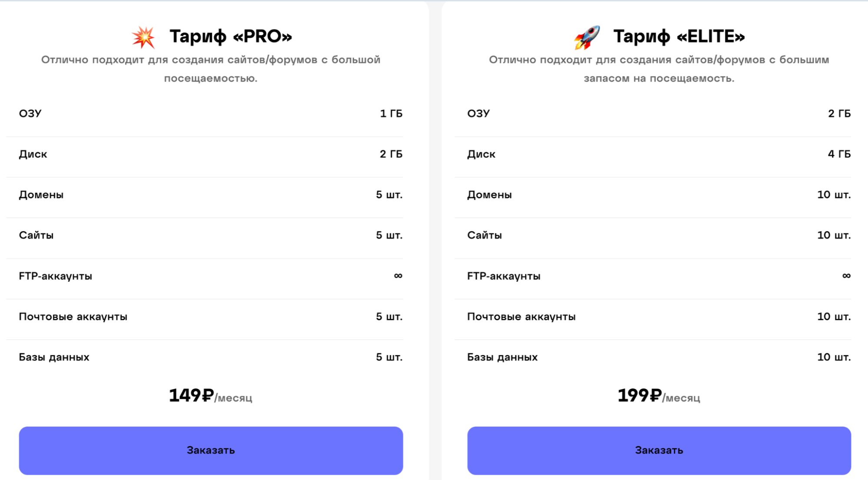Click the Тариф «PRO» heading
The width and height of the screenshot is (868, 480).
(231, 36)
